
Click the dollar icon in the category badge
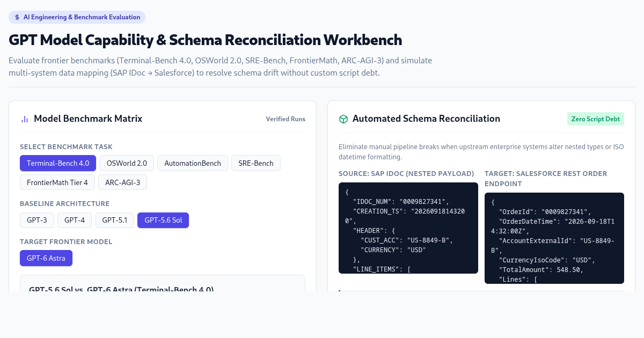click(18, 17)
